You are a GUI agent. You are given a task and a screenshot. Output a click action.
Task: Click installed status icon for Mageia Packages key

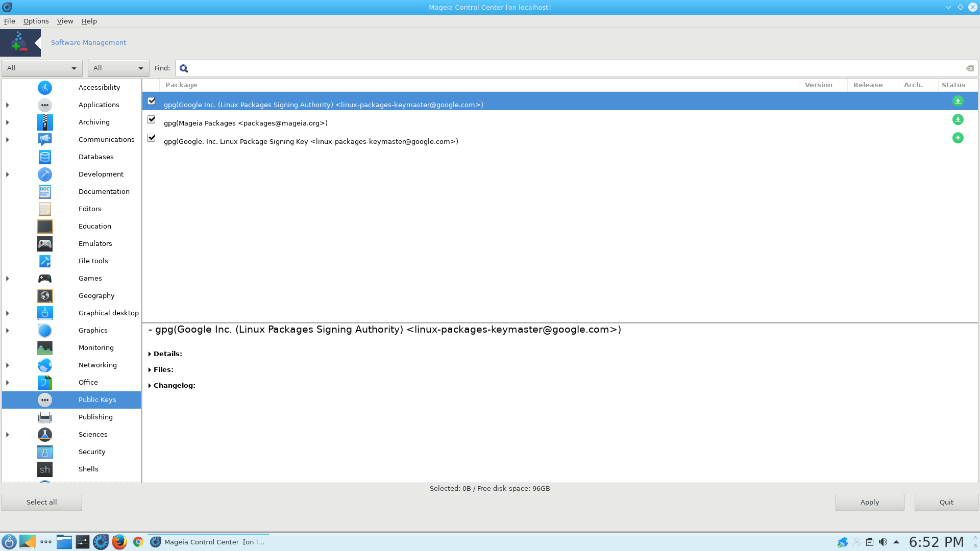(x=958, y=119)
